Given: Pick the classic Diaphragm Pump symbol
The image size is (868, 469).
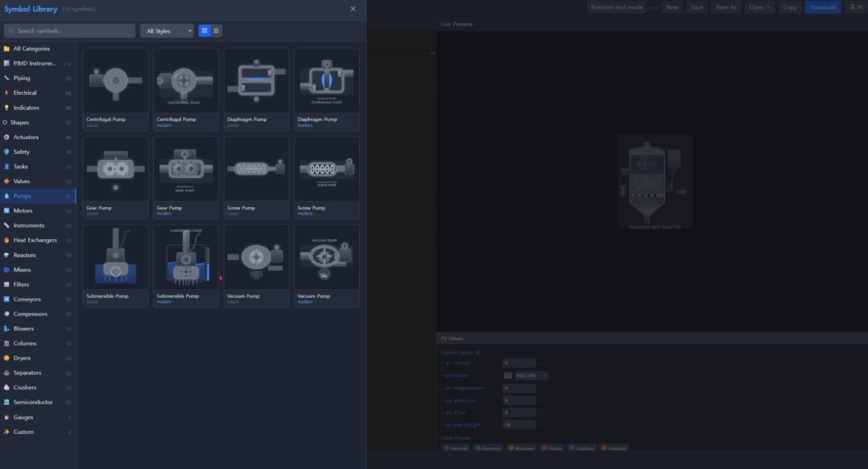Looking at the screenshot, I should 256,89.
